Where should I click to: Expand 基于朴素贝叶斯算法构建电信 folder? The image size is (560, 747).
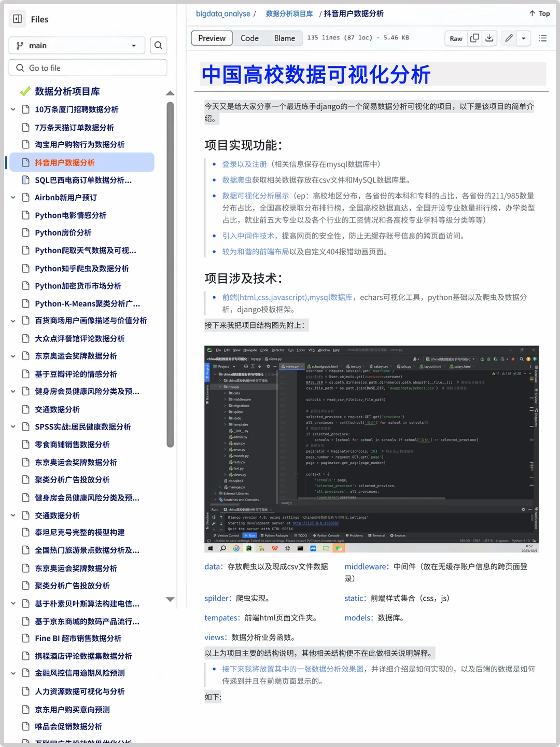[13, 604]
